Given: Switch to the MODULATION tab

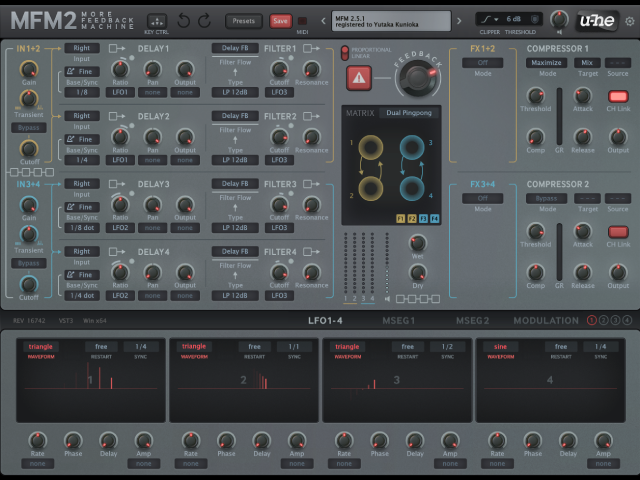Looking at the screenshot, I should click(546, 321).
